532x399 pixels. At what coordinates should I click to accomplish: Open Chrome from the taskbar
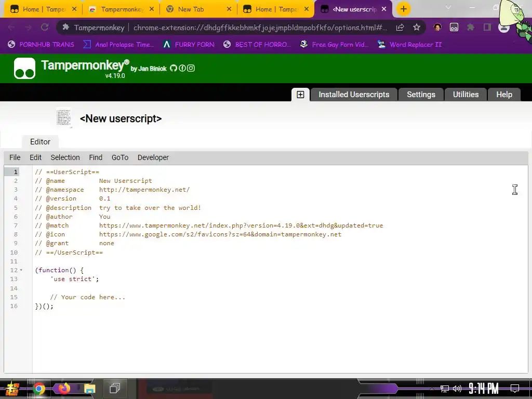tap(38, 389)
